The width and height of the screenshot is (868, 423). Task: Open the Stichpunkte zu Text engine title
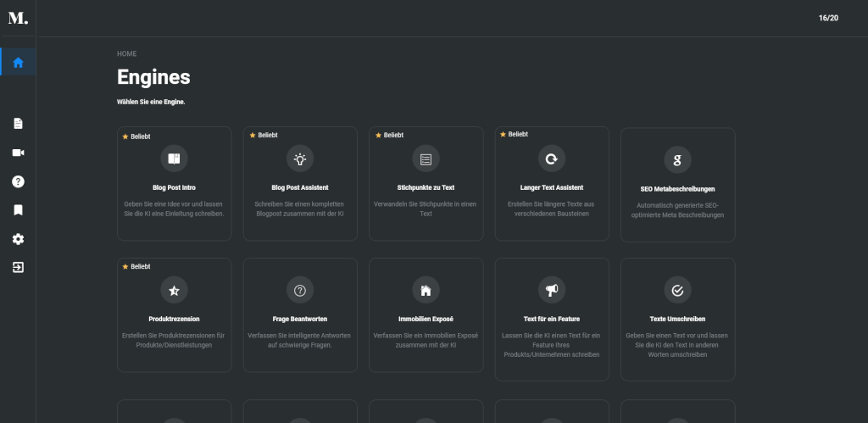pyautogui.click(x=426, y=187)
